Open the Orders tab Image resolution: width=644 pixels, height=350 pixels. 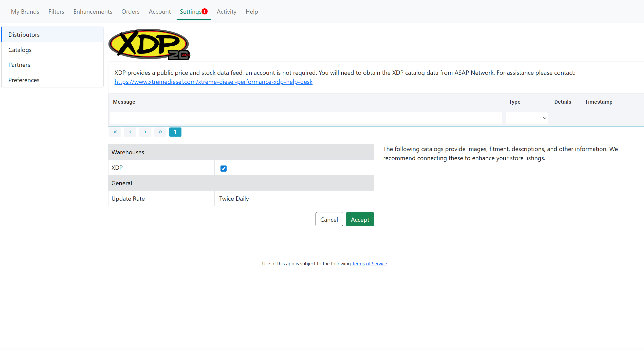click(x=130, y=12)
